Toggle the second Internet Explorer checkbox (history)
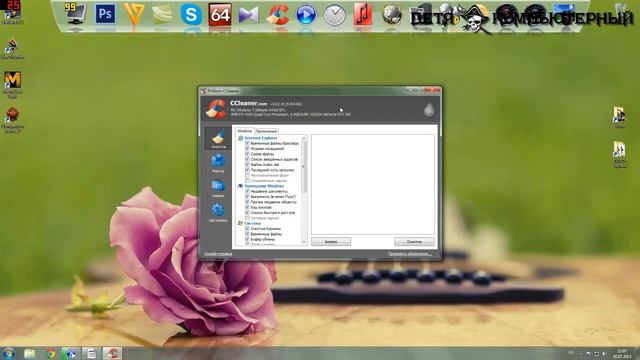This screenshot has width=640, height=360. pos(247,149)
